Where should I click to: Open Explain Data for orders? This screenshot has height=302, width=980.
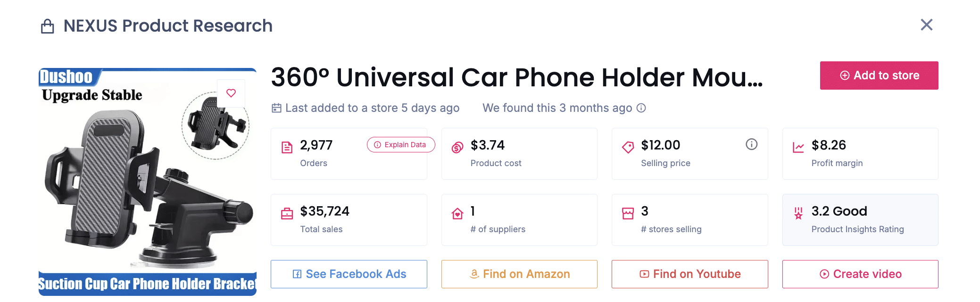[x=400, y=145]
